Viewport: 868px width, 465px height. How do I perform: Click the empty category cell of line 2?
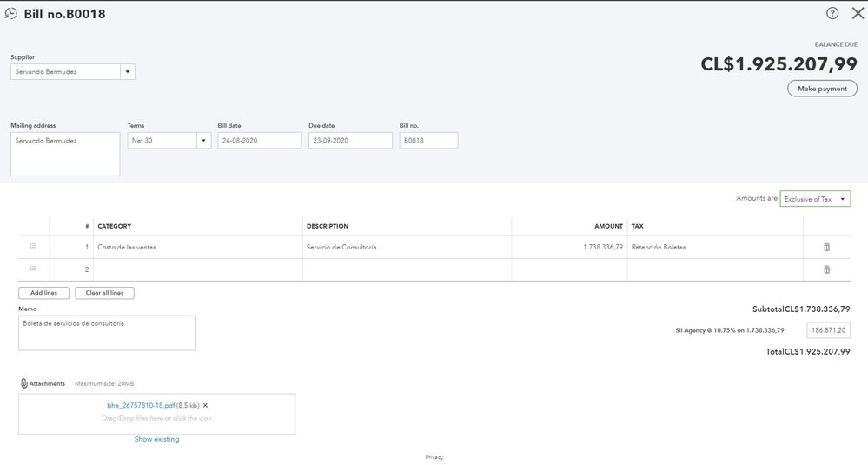point(197,269)
